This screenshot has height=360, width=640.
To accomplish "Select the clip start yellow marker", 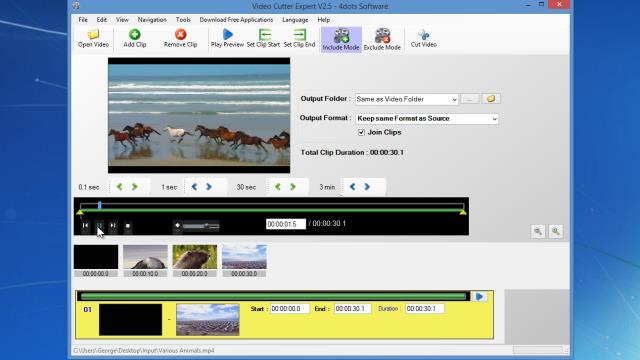I will 80,212.
